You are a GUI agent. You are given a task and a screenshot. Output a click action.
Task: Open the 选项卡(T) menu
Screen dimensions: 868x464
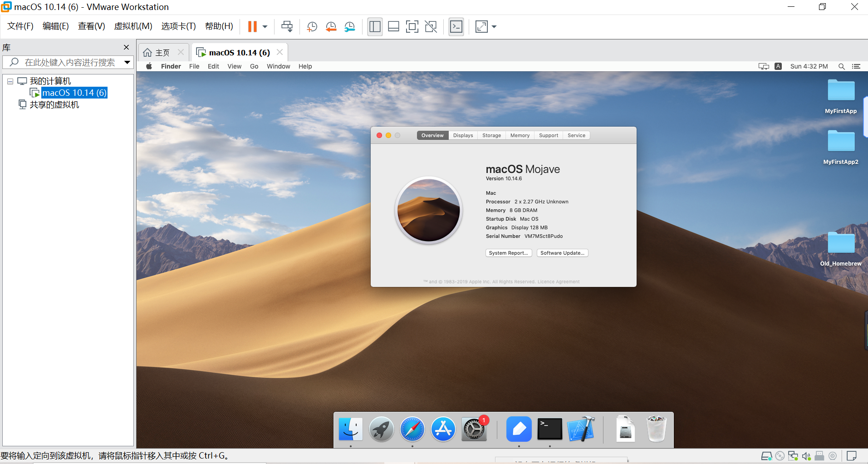[178, 26]
